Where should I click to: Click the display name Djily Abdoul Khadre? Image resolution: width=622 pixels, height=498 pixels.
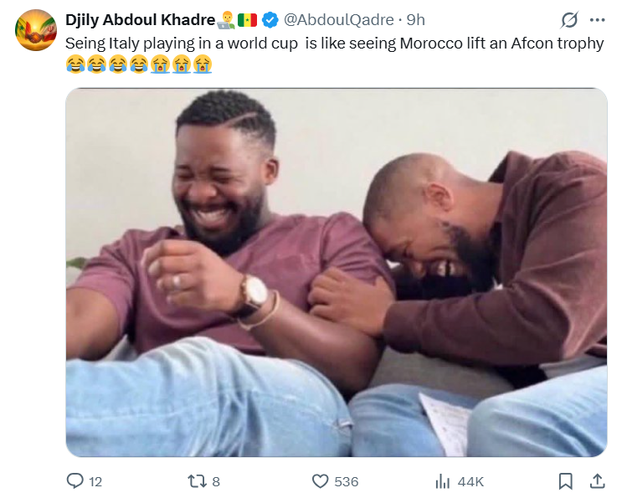139,20
